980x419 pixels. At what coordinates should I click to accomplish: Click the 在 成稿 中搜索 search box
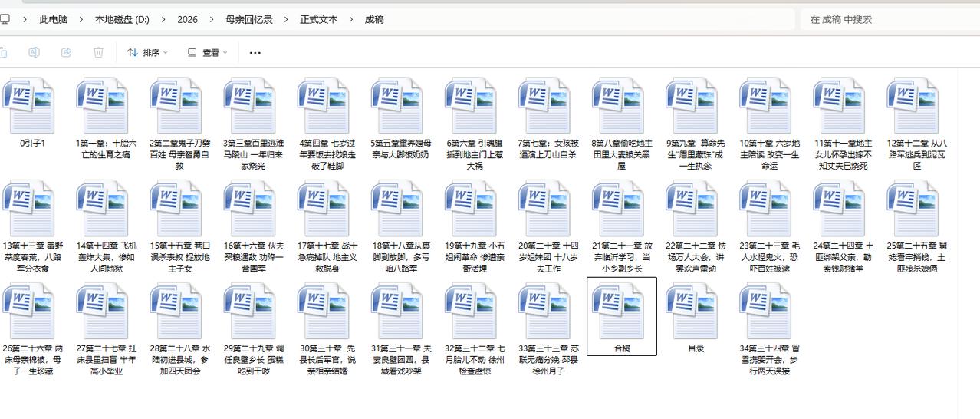click(890, 19)
